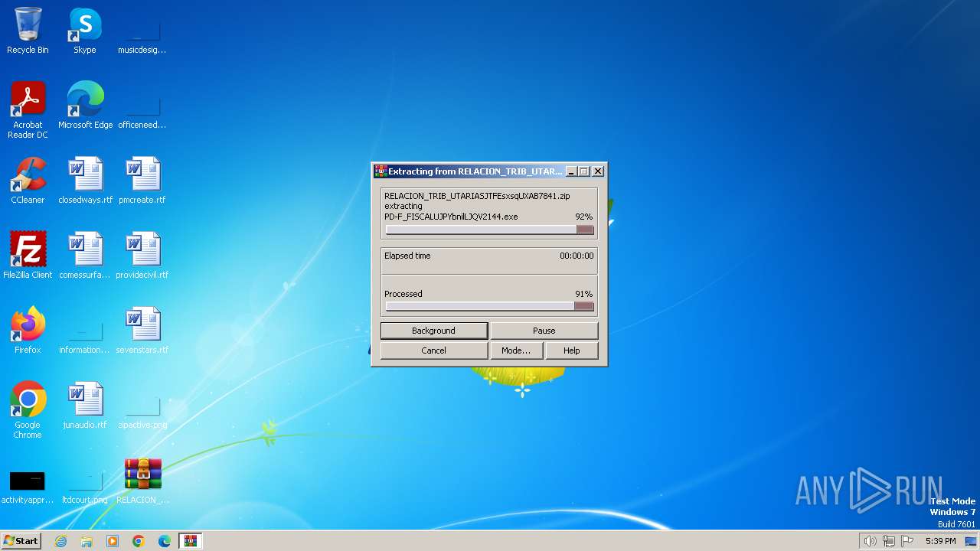Select closedways.rtf document icon
This screenshot has height=551, width=980.
(85, 180)
